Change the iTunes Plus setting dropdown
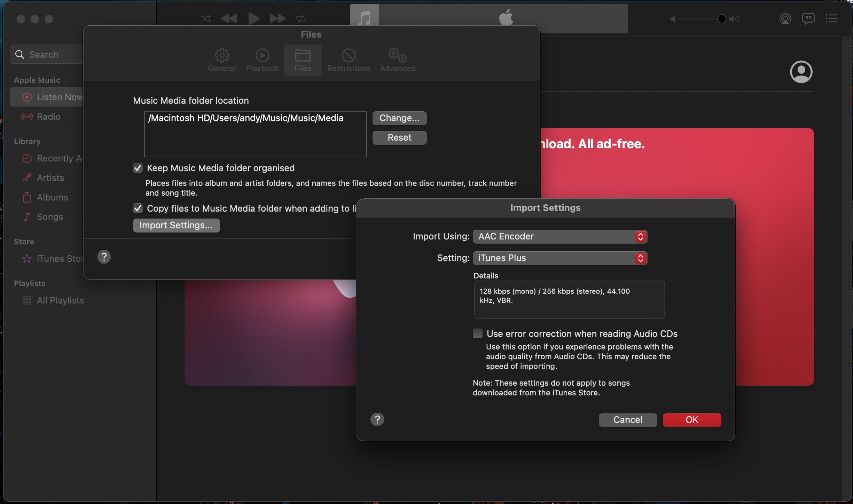This screenshot has width=853, height=504. coord(640,258)
